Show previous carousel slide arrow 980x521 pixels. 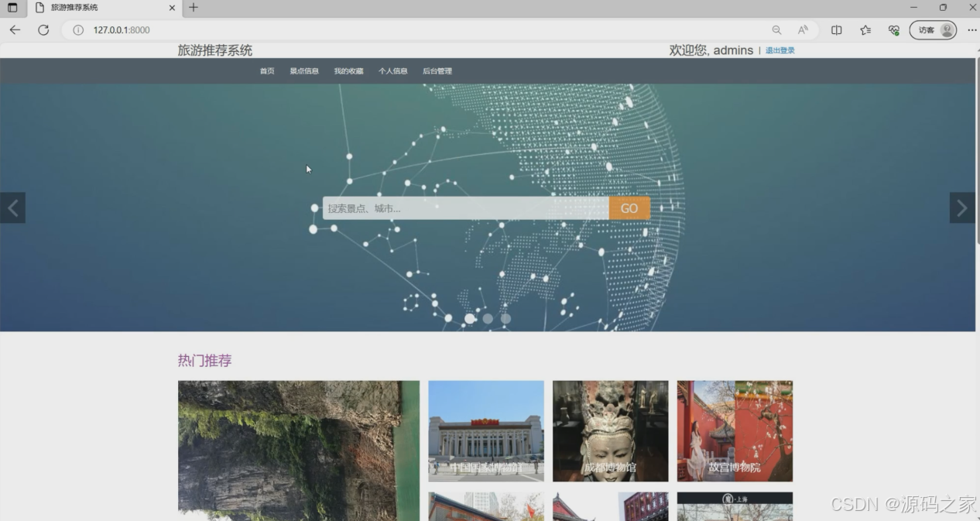[12, 207]
